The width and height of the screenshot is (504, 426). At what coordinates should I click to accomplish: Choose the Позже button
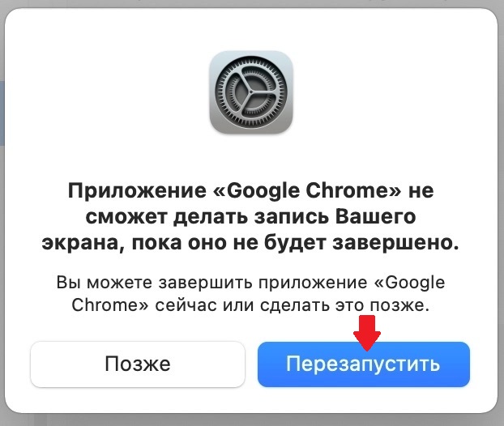[138, 364]
